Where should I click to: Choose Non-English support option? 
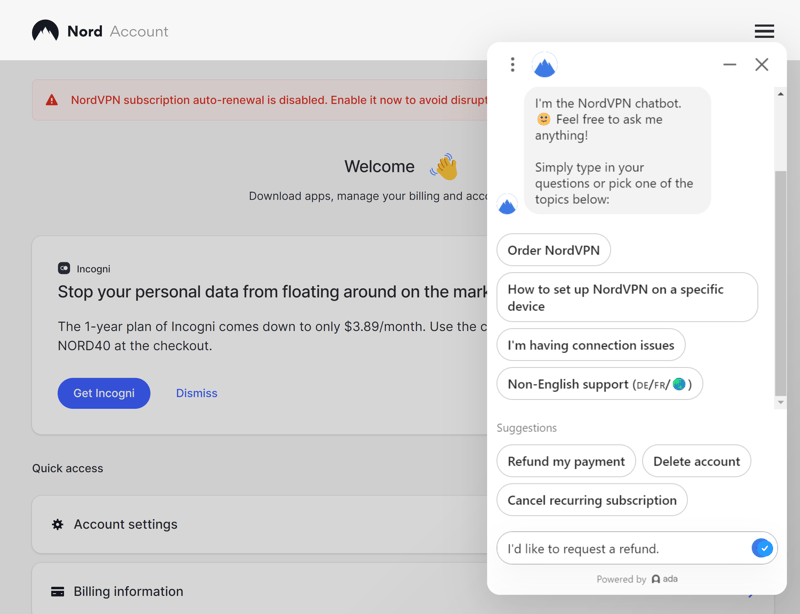coord(599,384)
